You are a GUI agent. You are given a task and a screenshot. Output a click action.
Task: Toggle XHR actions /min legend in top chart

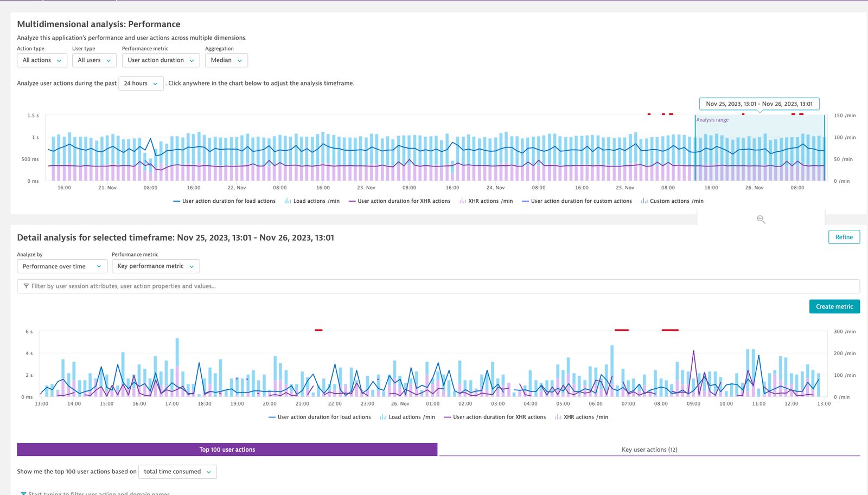486,201
